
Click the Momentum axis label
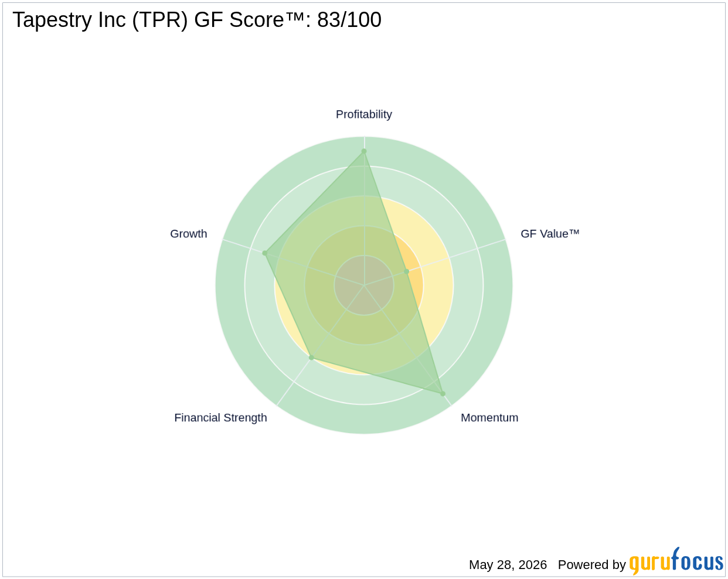pyautogui.click(x=489, y=417)
